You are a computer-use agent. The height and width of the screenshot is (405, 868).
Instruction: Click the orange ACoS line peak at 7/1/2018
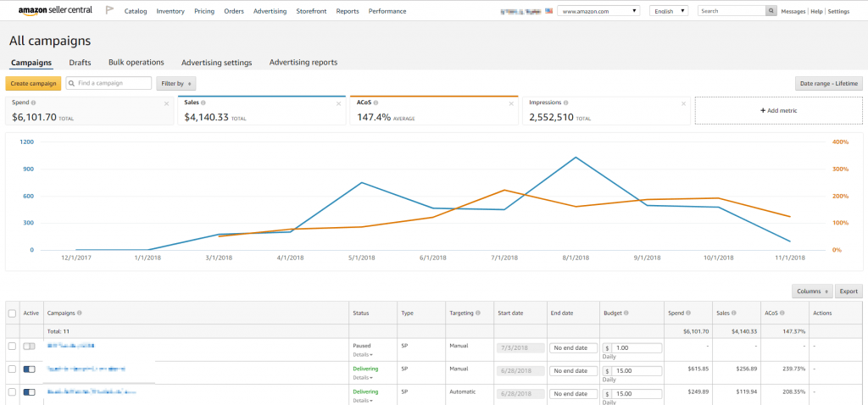[x=504, y=191]
